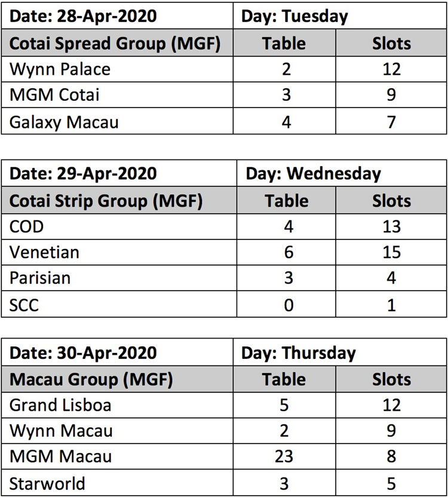Click the Macau Group (MGF) header
This screenshot has height=498, width=448.
click(x=91, y=380)
